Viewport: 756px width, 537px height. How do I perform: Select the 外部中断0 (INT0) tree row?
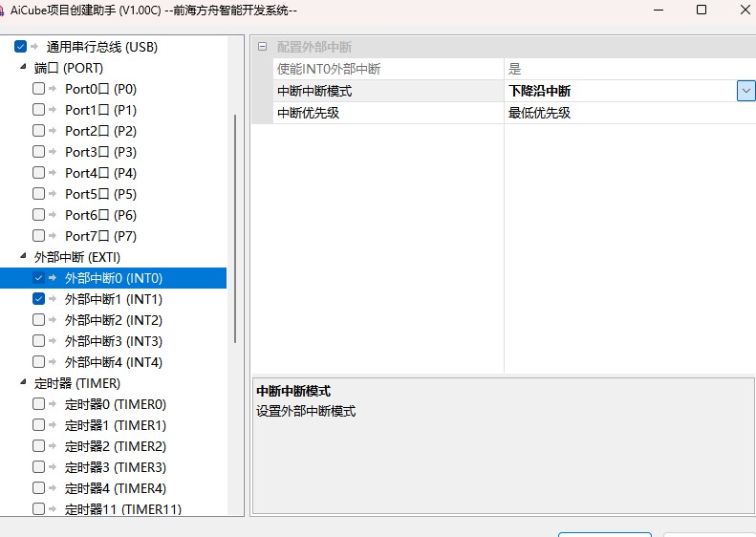113,278
